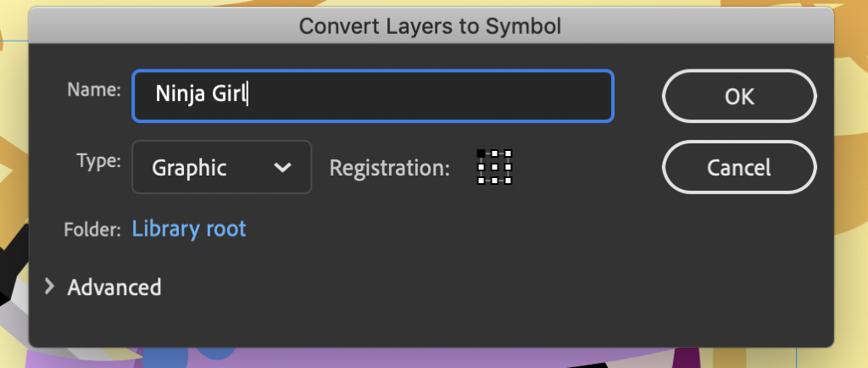Confirm the dialog with OK
The height and width of the screenshot is (368, 868).
click(x=739, y=96)
